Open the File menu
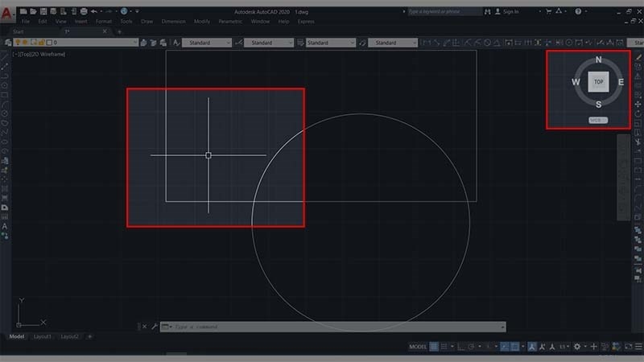 click(26, 22)
